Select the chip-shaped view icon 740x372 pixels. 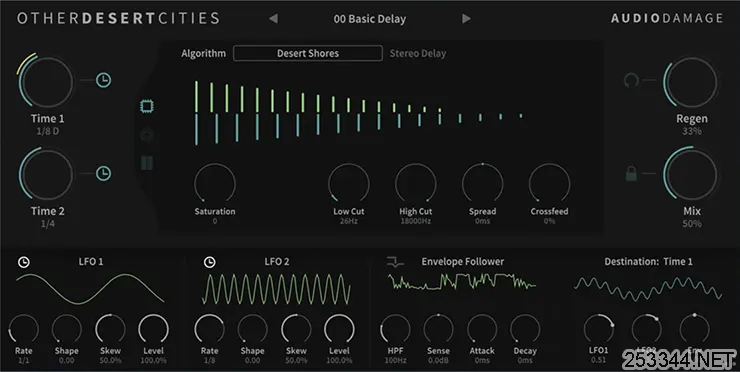(x=147, y=106)
